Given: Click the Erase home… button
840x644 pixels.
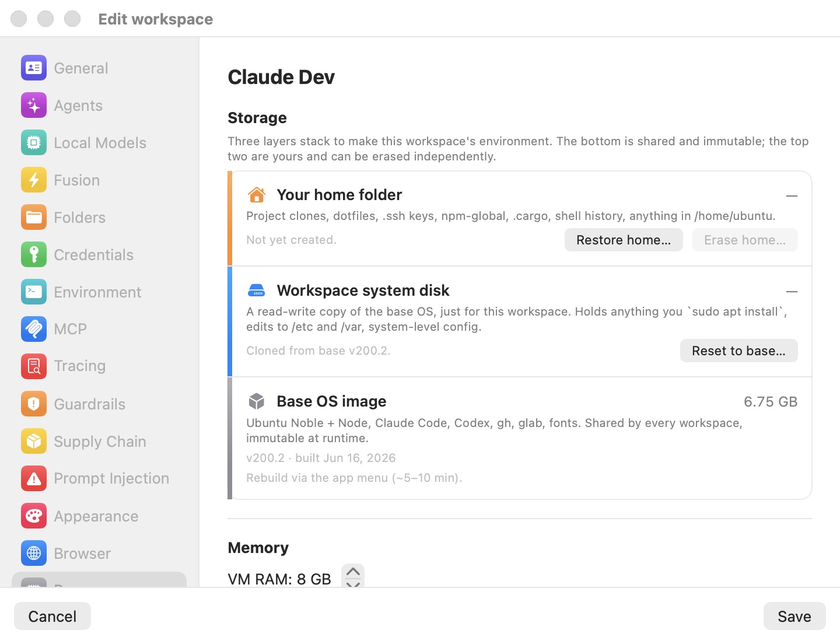Looking at the screenshot, I should pos(745,240).
